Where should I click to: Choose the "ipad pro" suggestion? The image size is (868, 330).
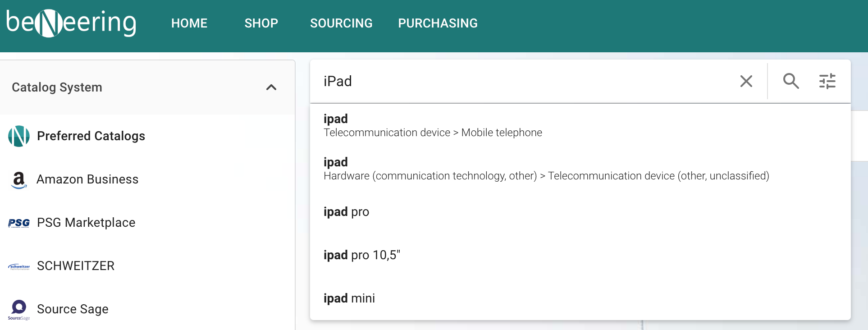(346, 212)
